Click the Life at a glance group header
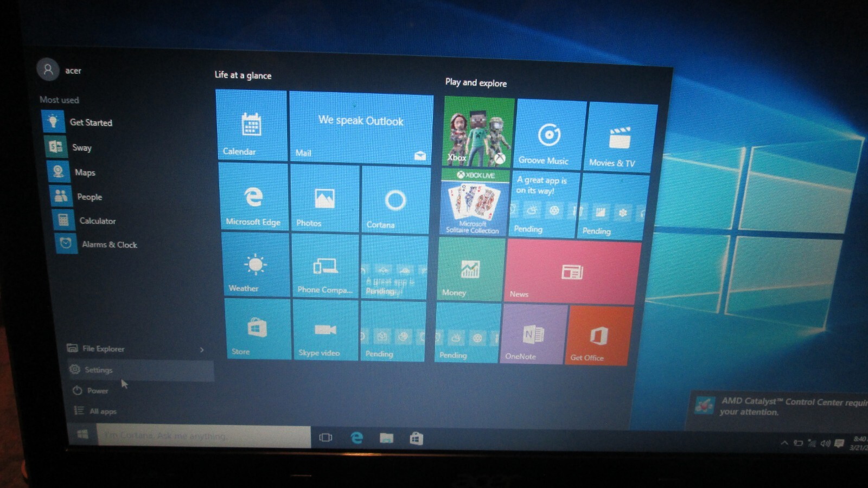This screenshot has width=868, height=488. coord(243,75)
